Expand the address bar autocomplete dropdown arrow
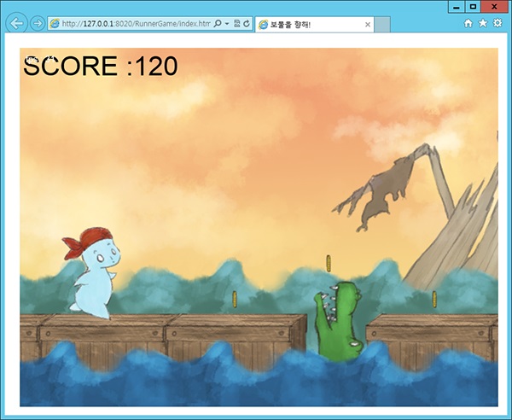 point(226,25)
